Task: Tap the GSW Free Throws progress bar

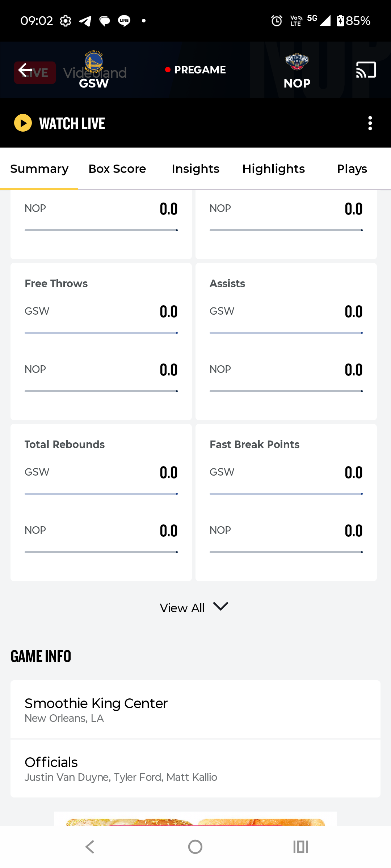Action: [101, 333]
